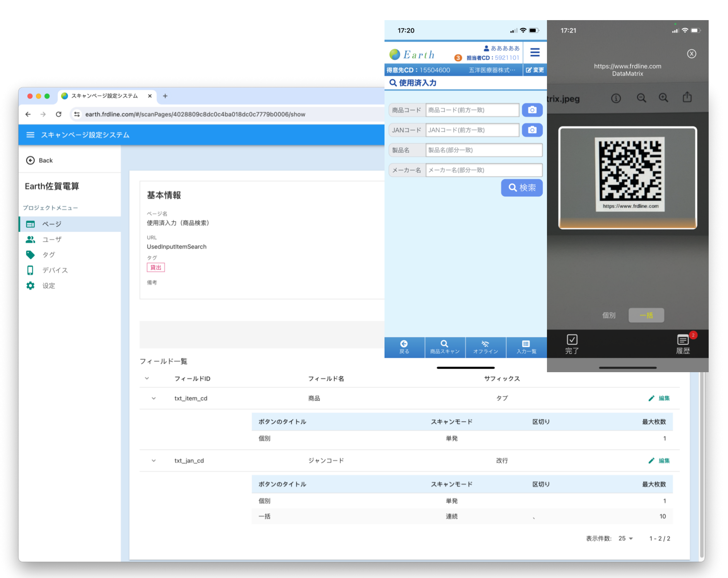Click オフライン in the phone bottom bar

(x=485, y=347)
